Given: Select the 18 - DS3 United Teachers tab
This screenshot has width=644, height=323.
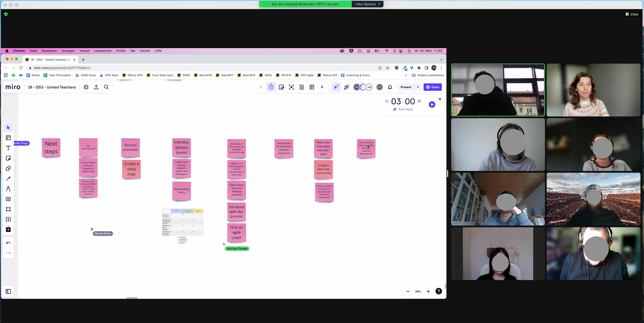Looking at the screenshot, I should [50, 60].
